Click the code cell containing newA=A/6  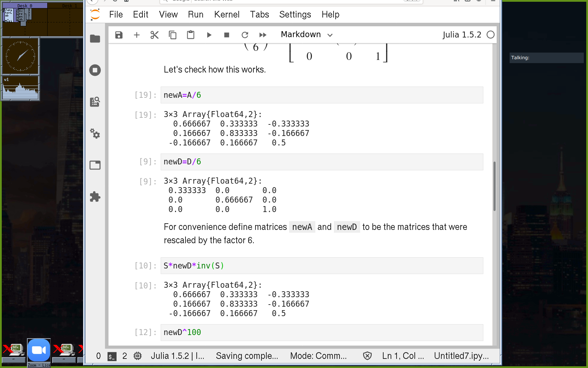click(321, 95)
